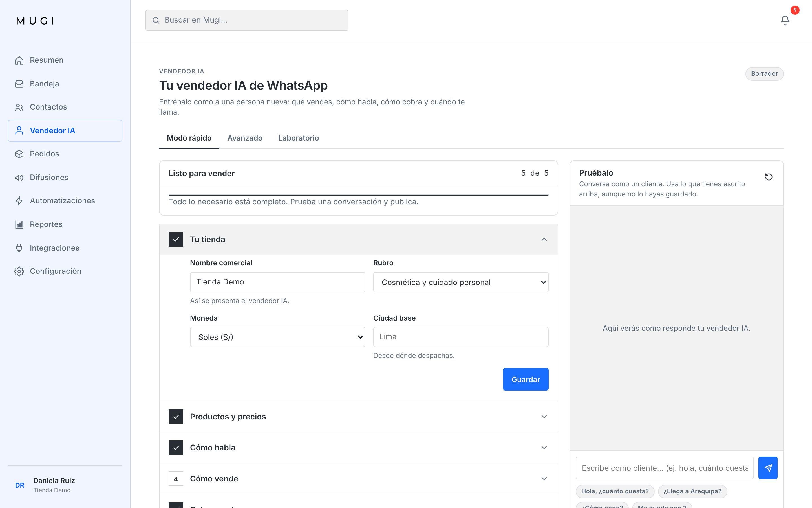Open the DR user avatar
This screenshot has height=508, width=812.
pos(20,485)
